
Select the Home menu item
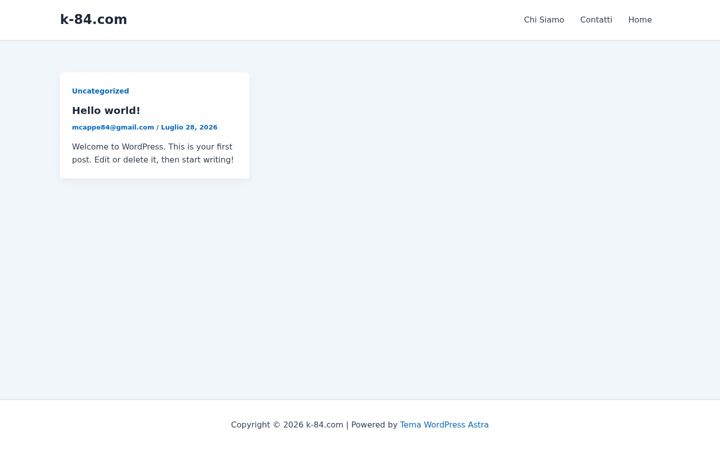point(640,20)
